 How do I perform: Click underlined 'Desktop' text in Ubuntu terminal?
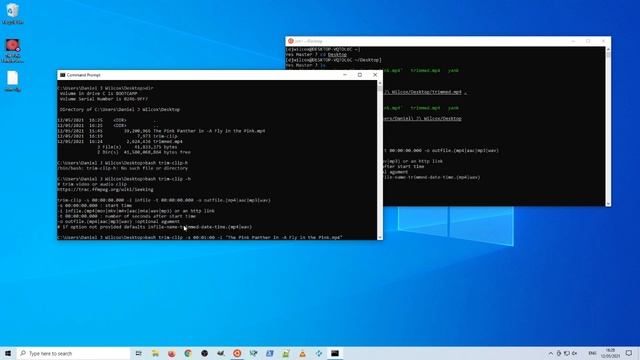point(337,54)
